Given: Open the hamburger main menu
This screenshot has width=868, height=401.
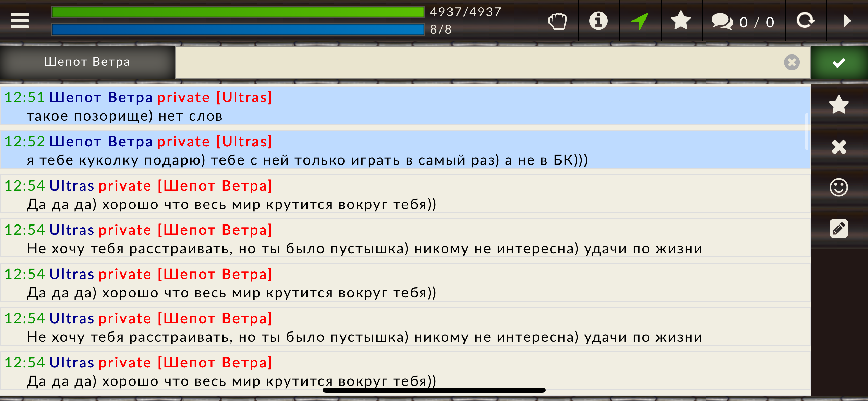Looking at the screenshot, I should pos(20,21).
